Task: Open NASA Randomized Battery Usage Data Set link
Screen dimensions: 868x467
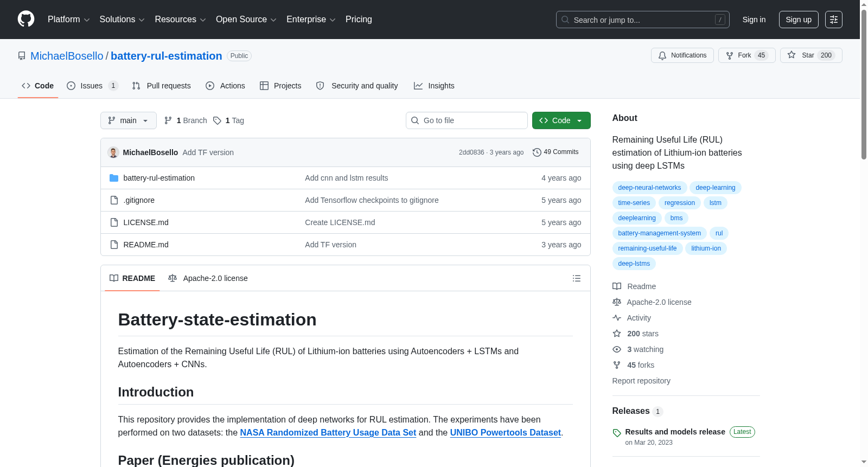Action: tap(328, 432)
